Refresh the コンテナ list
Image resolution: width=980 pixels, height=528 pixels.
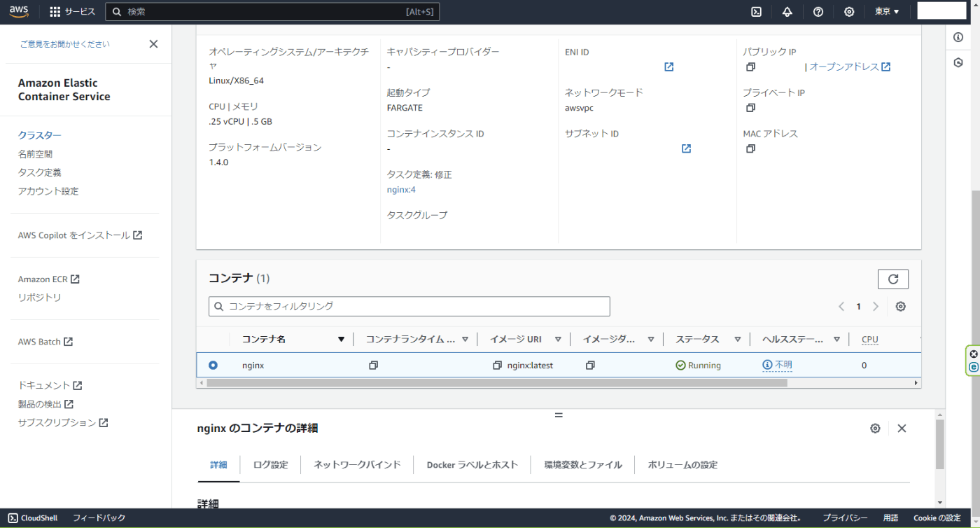(893, 279)
